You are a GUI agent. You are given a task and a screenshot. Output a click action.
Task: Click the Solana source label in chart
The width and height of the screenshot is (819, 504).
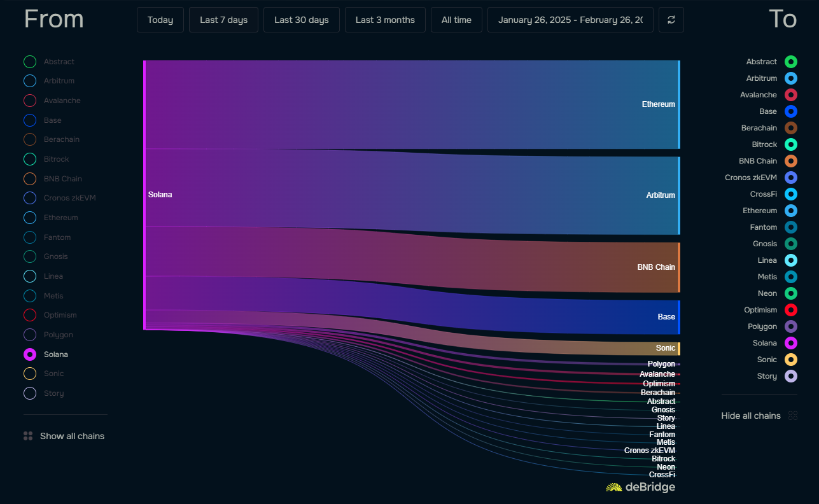click(160, 194)
